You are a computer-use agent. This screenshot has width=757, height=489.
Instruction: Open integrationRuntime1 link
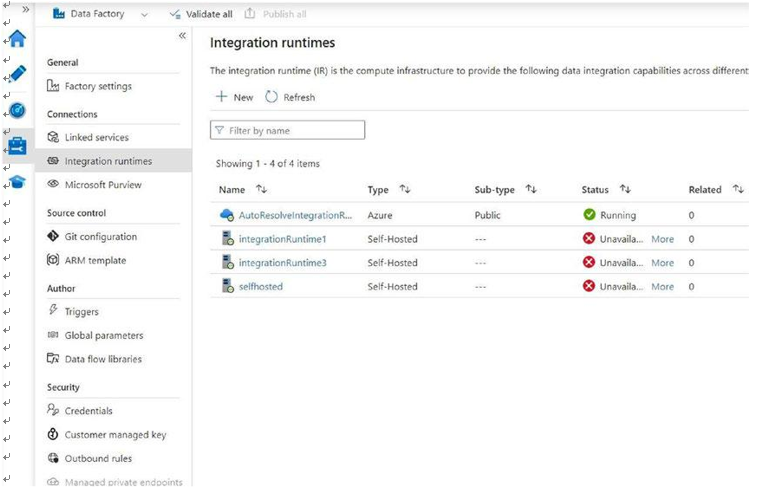[282, 239]
